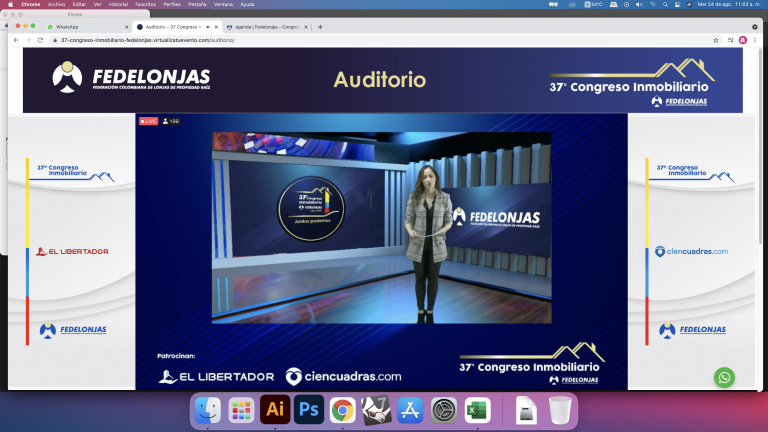Viewport: 768px width, 432px height.
Task: Open the Ayuda menu
Action: coord(247,4)
